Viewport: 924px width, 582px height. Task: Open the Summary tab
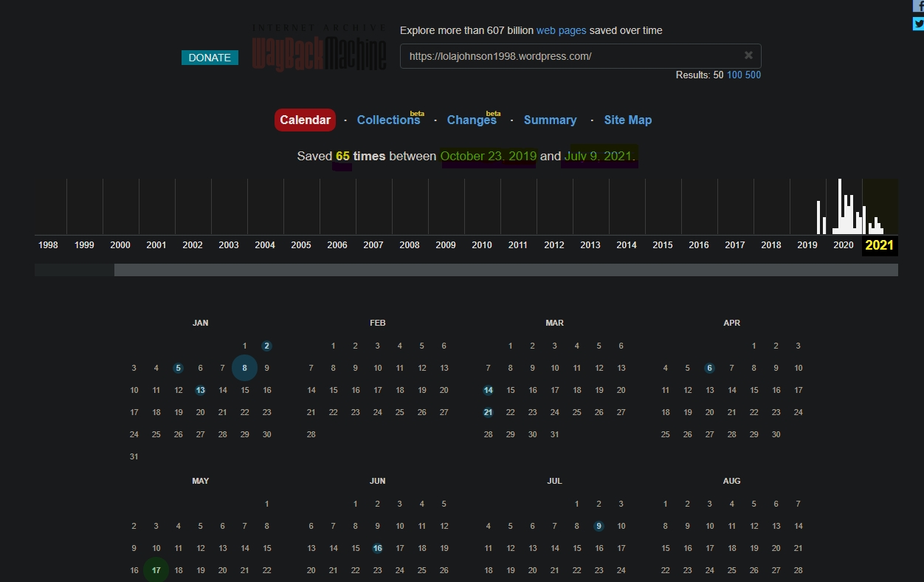click(x=550, y=120)
